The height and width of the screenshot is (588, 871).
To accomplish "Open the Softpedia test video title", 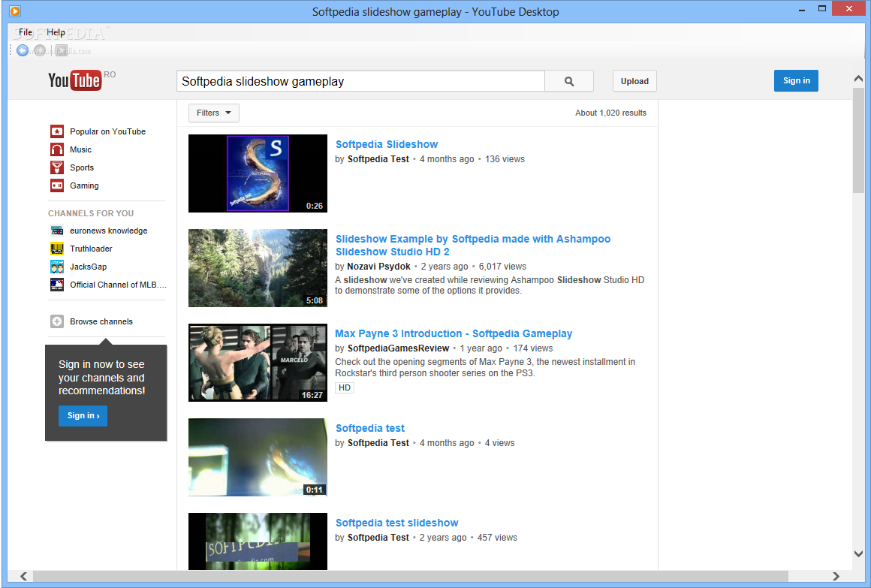I will click(x=370, y=429).
